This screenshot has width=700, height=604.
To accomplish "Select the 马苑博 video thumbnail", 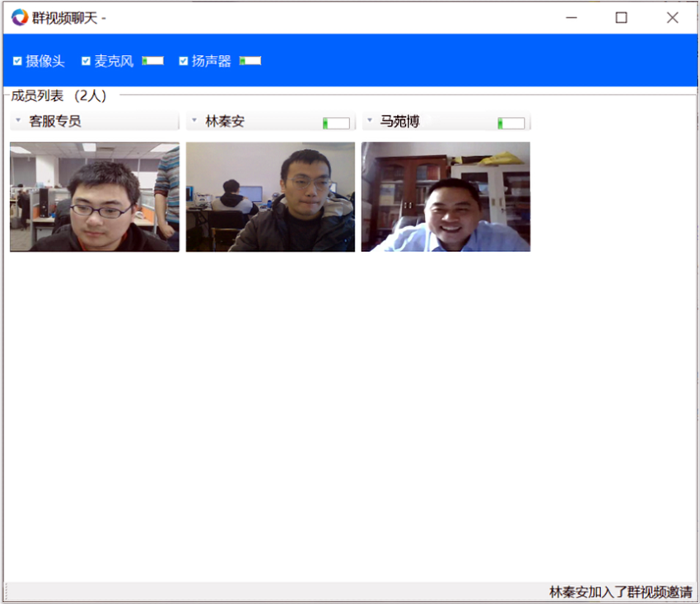I will click(446, 197).
